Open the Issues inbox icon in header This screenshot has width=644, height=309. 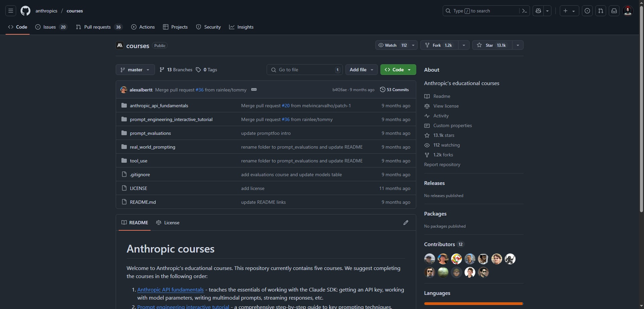587,11
